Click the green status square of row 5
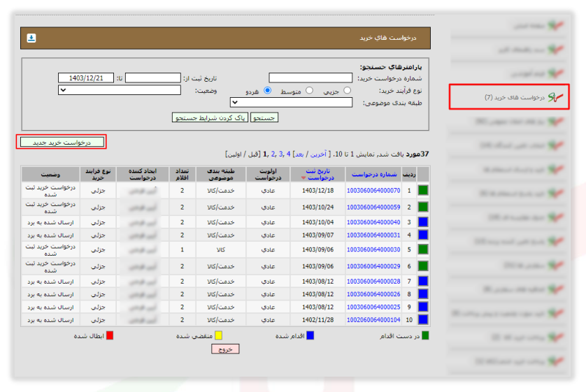This screenshot has width=586, height=392. point(423,249)
